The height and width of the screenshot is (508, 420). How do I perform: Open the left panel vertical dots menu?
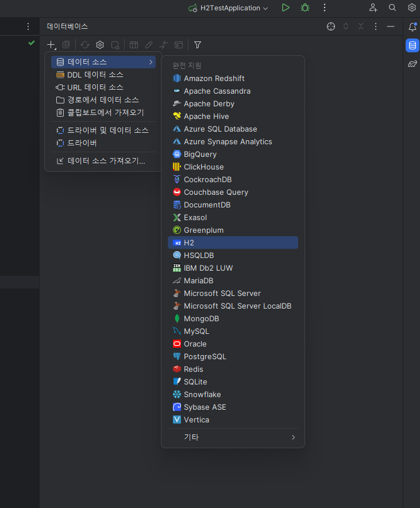coord(28,26)
